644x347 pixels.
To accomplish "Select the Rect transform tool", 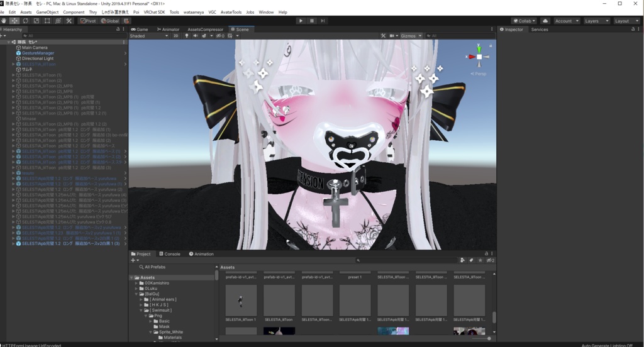I will [x=47, y=21].
